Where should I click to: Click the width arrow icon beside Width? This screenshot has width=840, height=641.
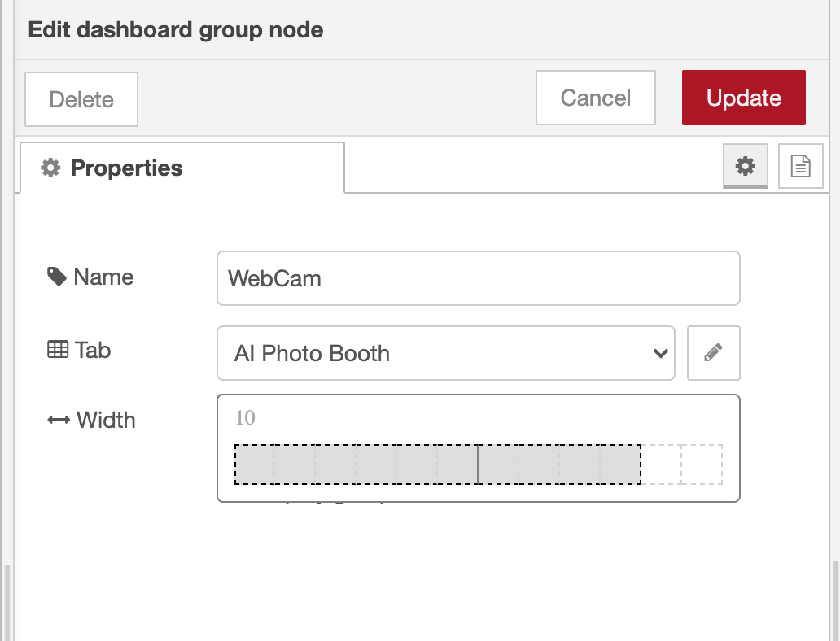(57, 420)
